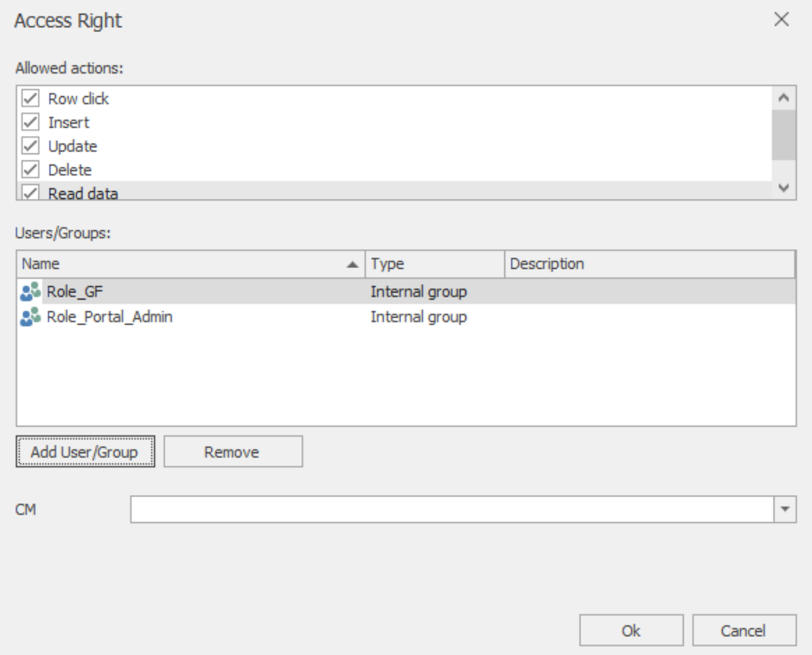Click the Role_GF group icon
The width and height of the screenshot is (812, 655).
(x=30, y=291)
